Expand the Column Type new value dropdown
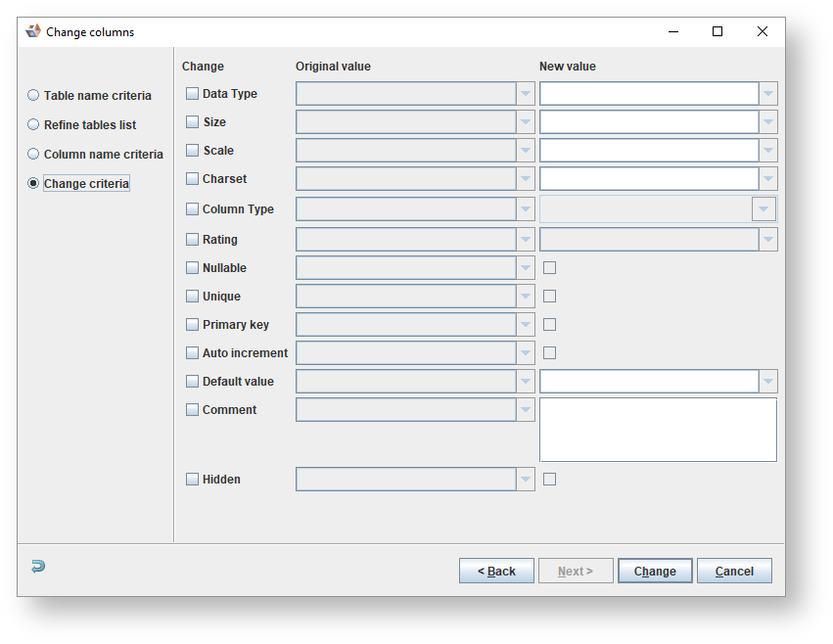This screenshot has width=833, height=644. coord(764,209)
